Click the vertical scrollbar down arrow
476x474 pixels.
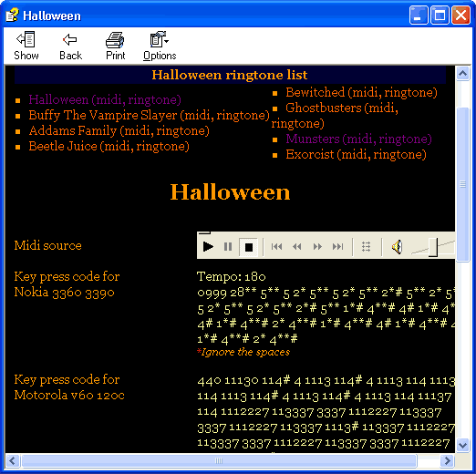click(x=462, y=446)
